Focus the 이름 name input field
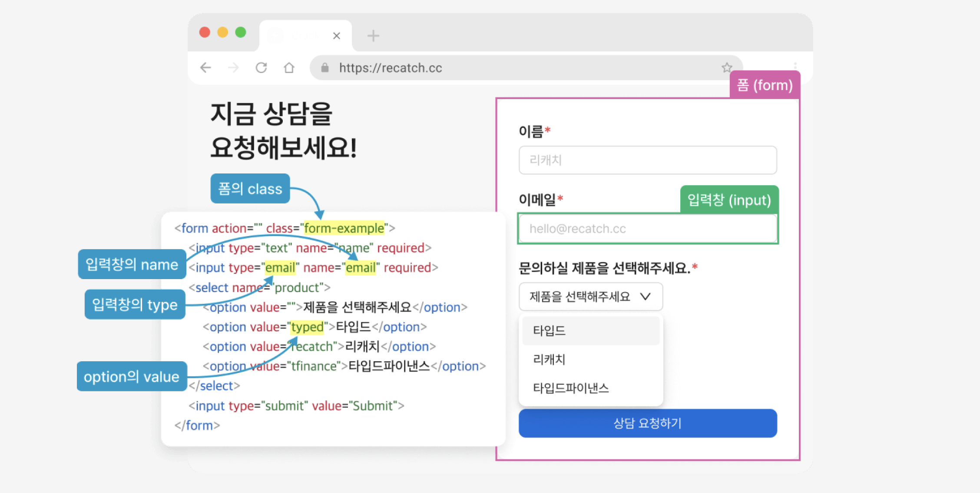The height and width of the screenshot is (493, 980). pos(647,160)
